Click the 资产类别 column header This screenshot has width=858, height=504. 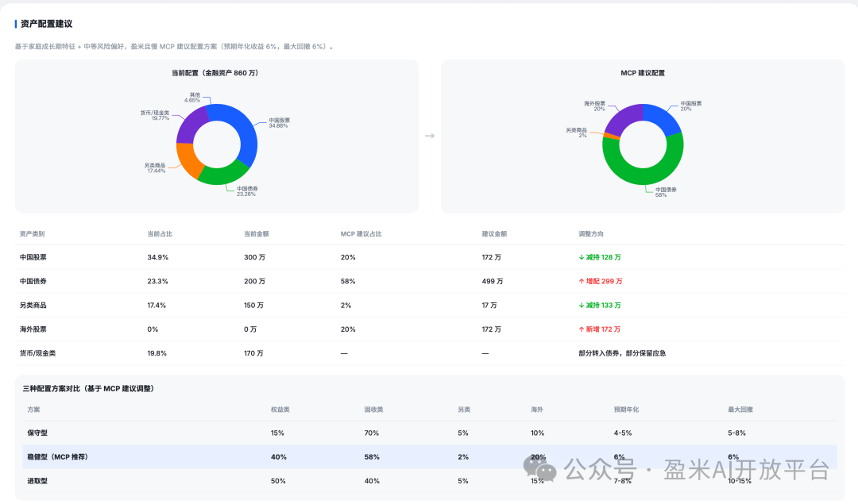(x=33, y=234)
